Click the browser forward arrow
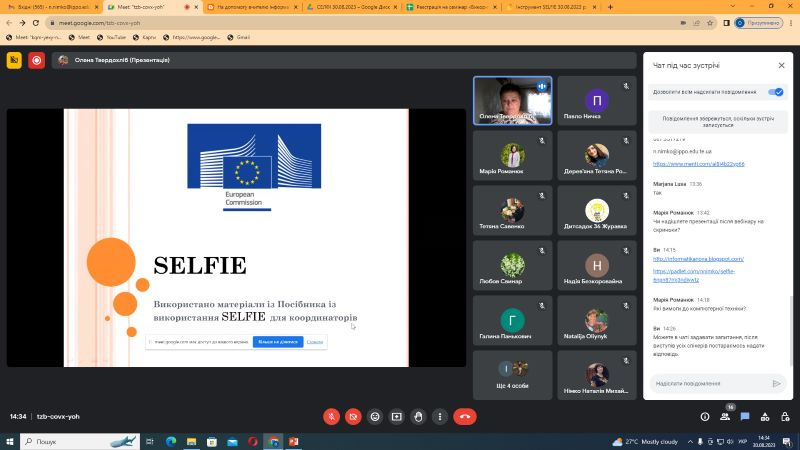 22,23
